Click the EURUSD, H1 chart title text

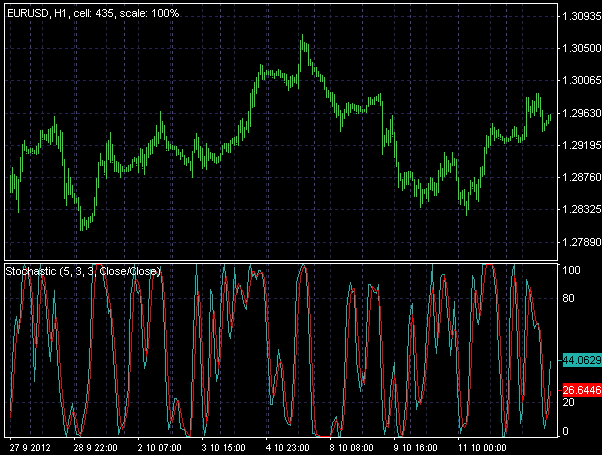click(x=93, y=13)
